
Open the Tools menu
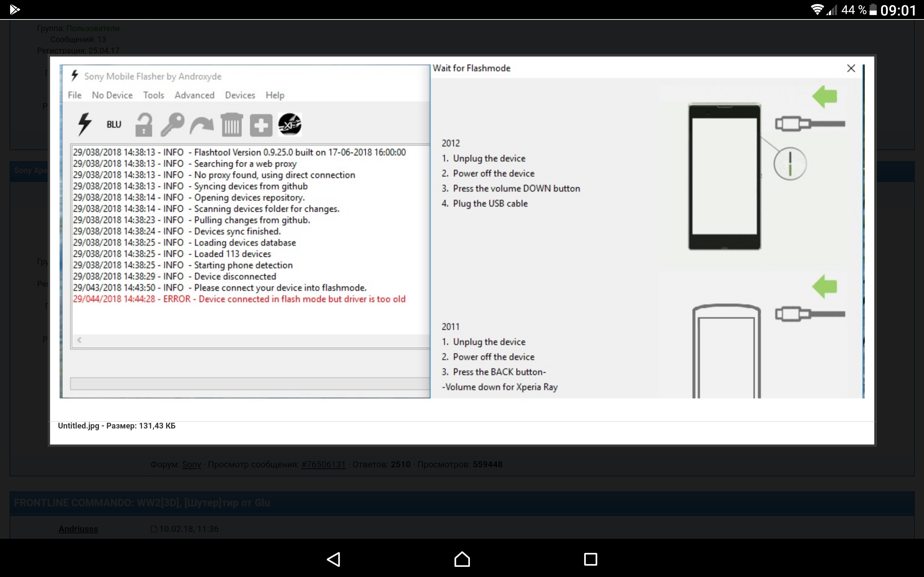[153, 95]
